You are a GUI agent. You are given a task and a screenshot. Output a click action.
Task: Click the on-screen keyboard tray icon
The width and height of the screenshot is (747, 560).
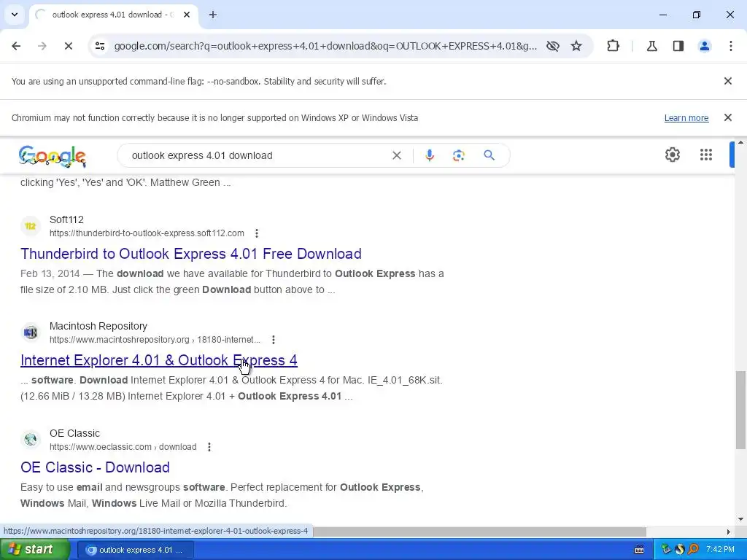tap(639, 551)
